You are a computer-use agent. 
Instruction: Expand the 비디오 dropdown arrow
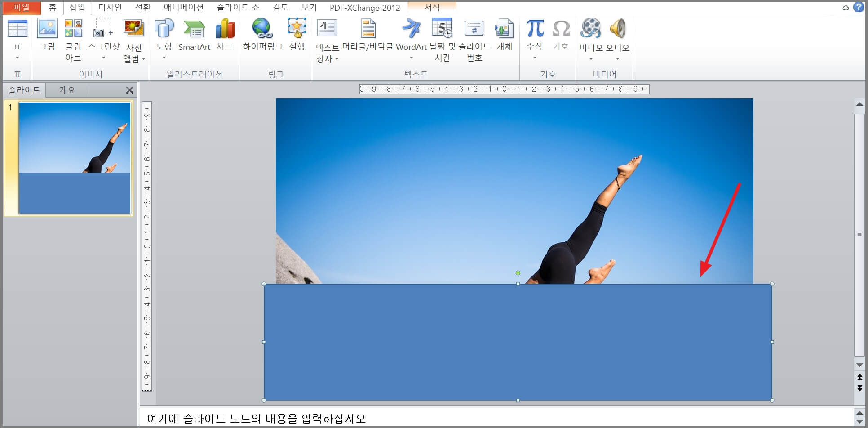click(591, 59)
